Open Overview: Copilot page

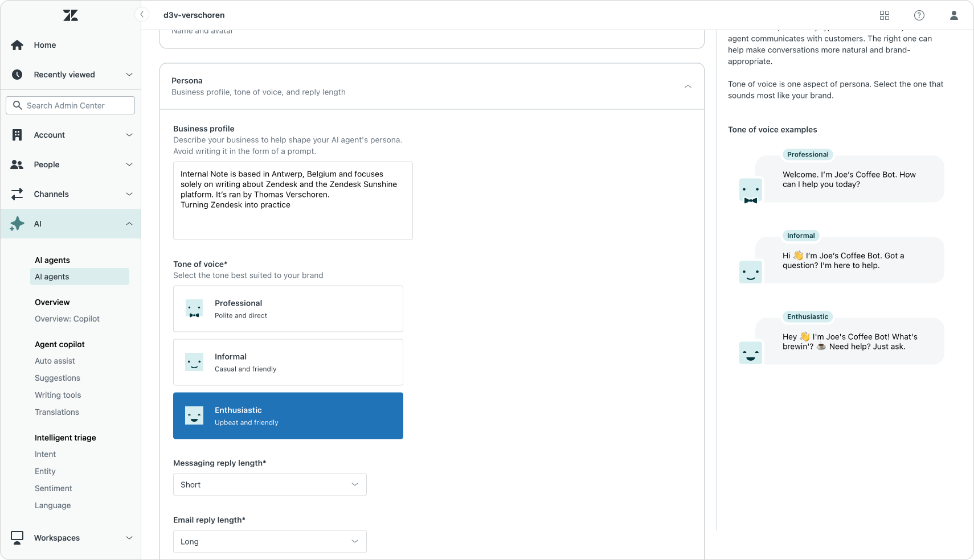pos(67,319)
